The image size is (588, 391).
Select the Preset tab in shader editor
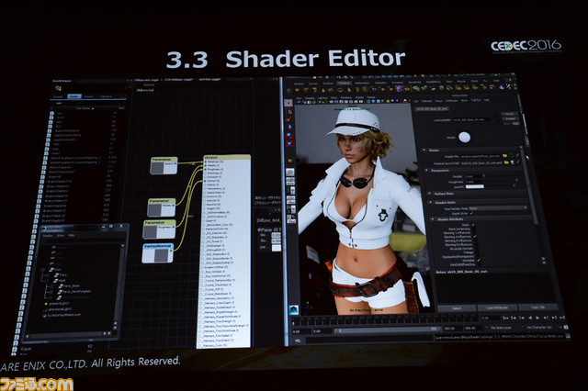click(89, 96)
